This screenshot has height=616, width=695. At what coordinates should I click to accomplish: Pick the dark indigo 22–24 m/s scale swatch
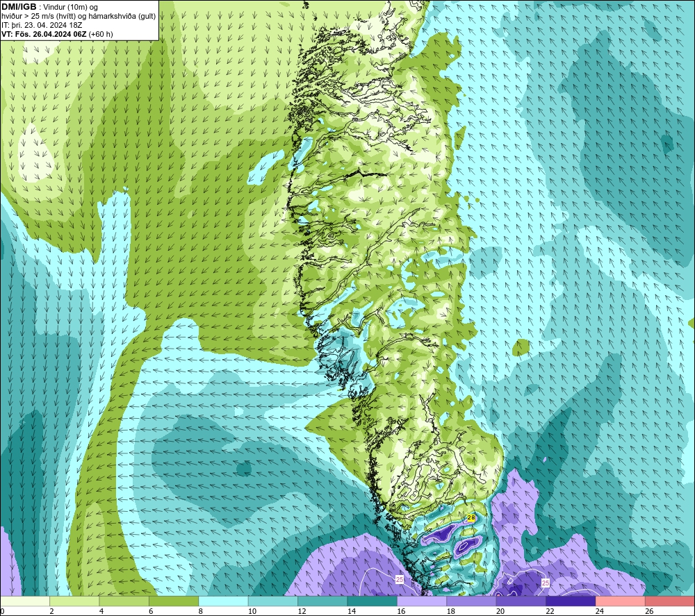pos(571,601)
